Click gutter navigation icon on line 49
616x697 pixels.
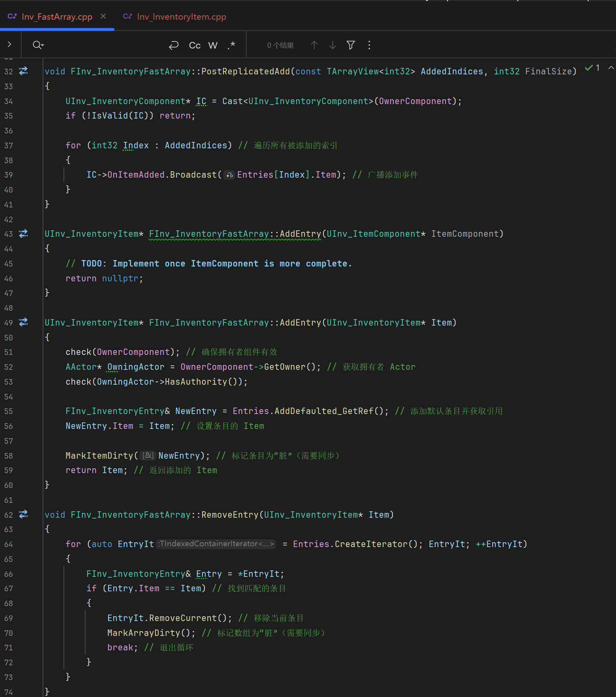point(24,322)
